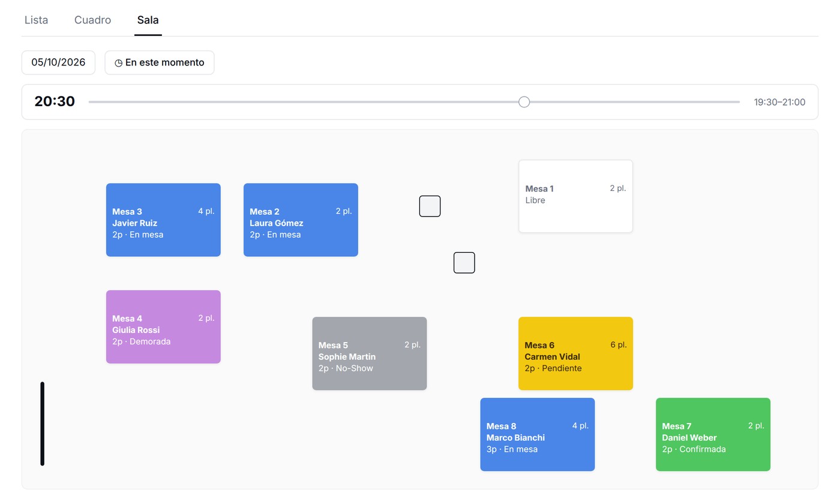Open the Cuadro tab

[x=92, y=20]
